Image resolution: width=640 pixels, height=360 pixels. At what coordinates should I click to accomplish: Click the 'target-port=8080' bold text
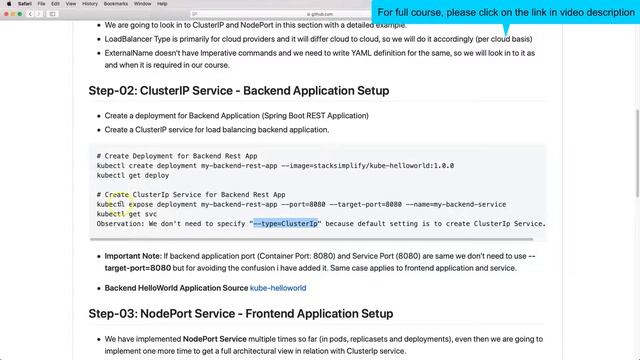click(x=138, y=268)
